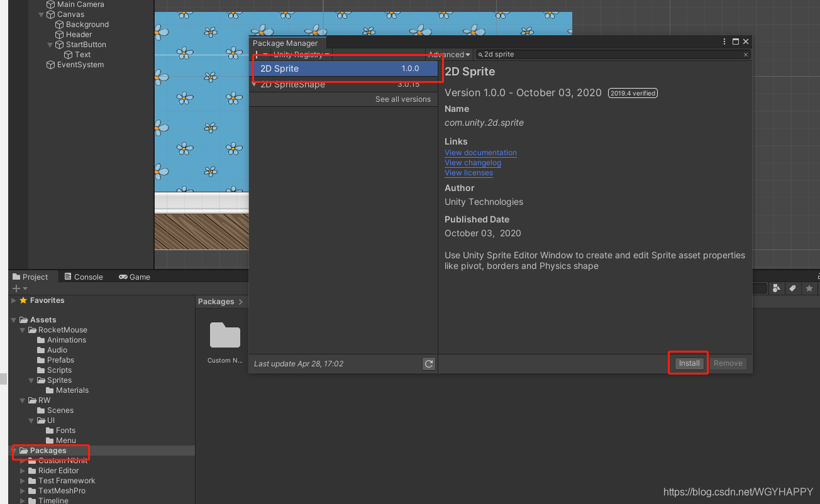This screenshot has width=820, height=504.
Task: Collapse the RW folder
Action: [x=23, y=400]
